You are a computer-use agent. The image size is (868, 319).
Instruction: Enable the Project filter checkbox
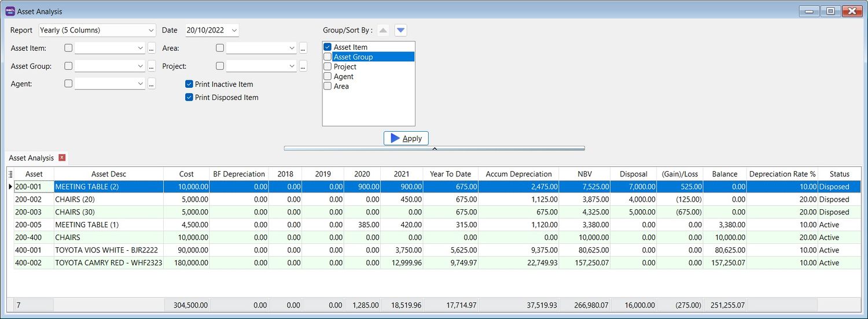[220, 66]
